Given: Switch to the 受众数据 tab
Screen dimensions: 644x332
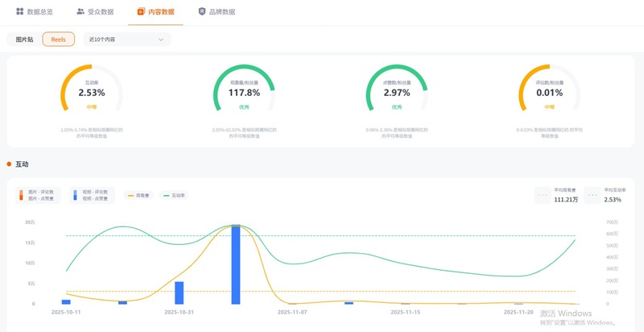Looking at the screenshot, I should pos(95,12).
